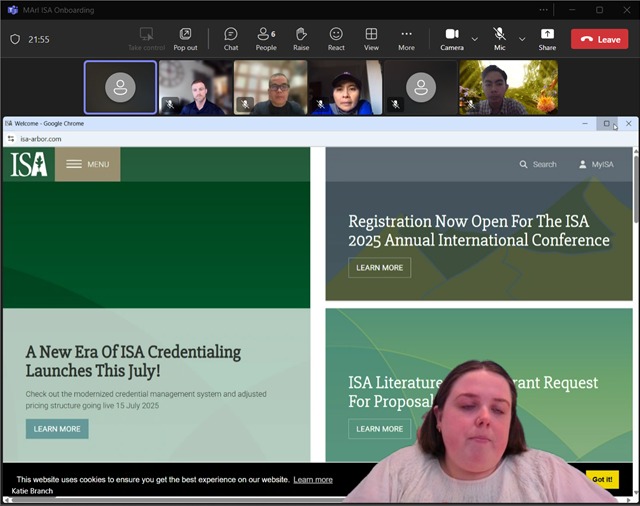Toggle the Camera on or off
This screenshot has height=506, width=640.
pos(451,39)
